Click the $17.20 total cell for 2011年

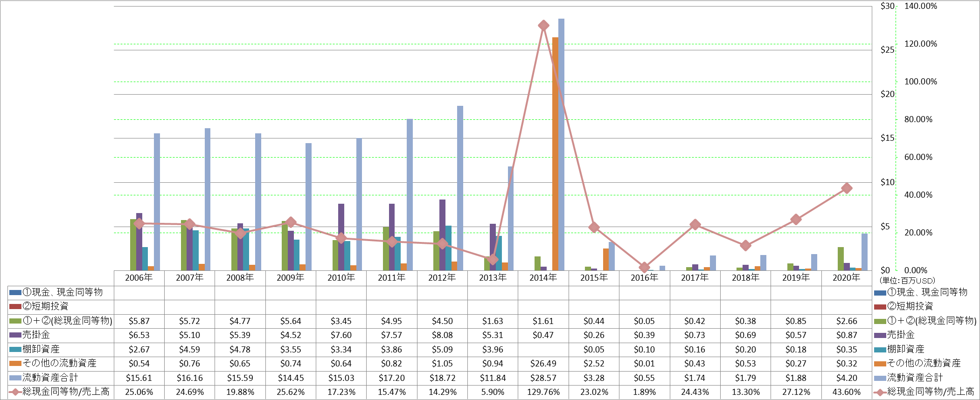click(392, 378)
